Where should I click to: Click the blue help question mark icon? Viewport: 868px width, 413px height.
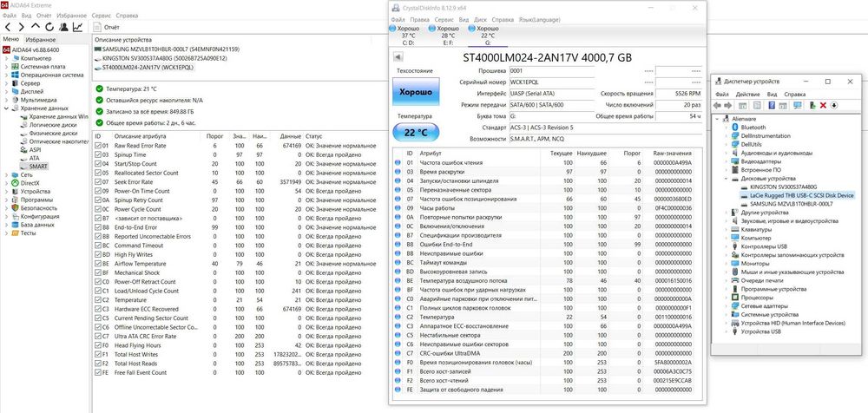(771, 105)
